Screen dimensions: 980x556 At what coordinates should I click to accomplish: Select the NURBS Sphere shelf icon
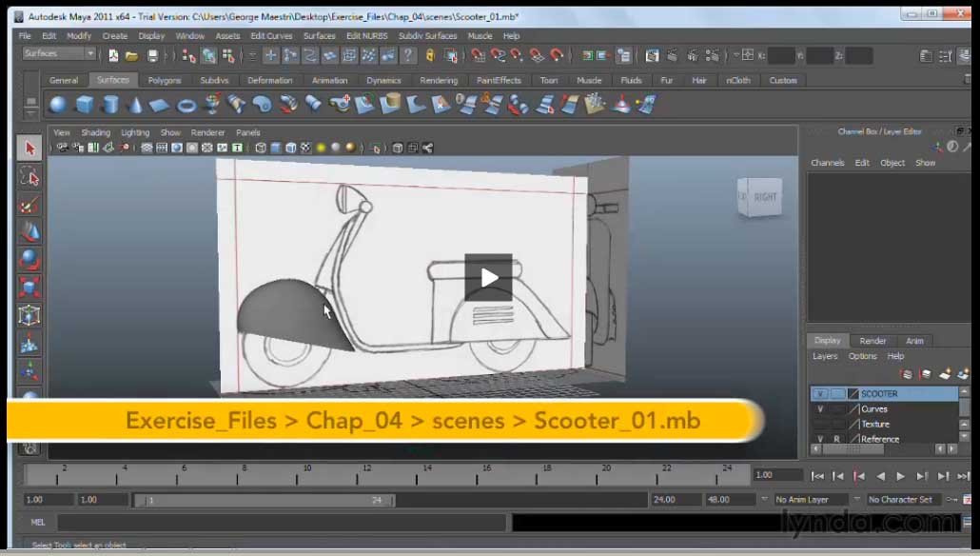click(x=57, y=105)
